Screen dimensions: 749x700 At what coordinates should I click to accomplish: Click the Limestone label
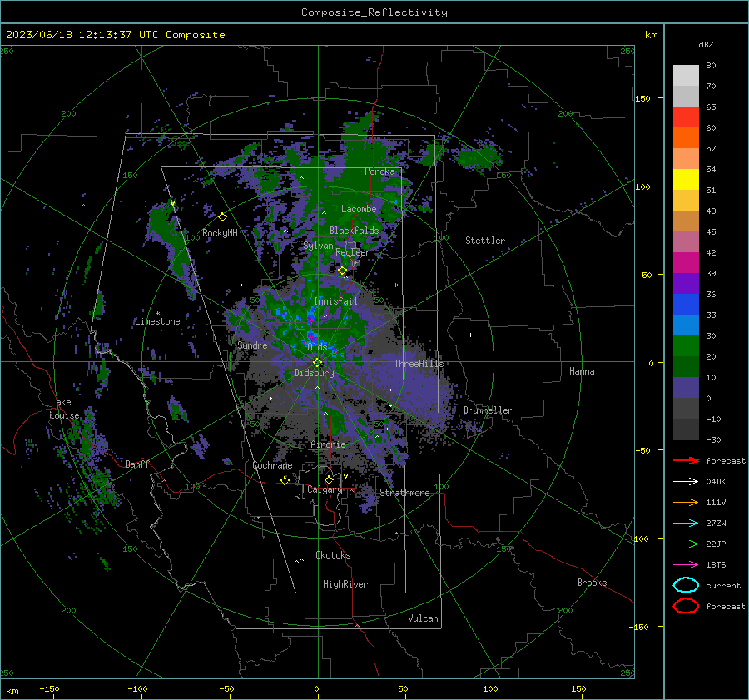pyautogui.click(x=157, y=321)
